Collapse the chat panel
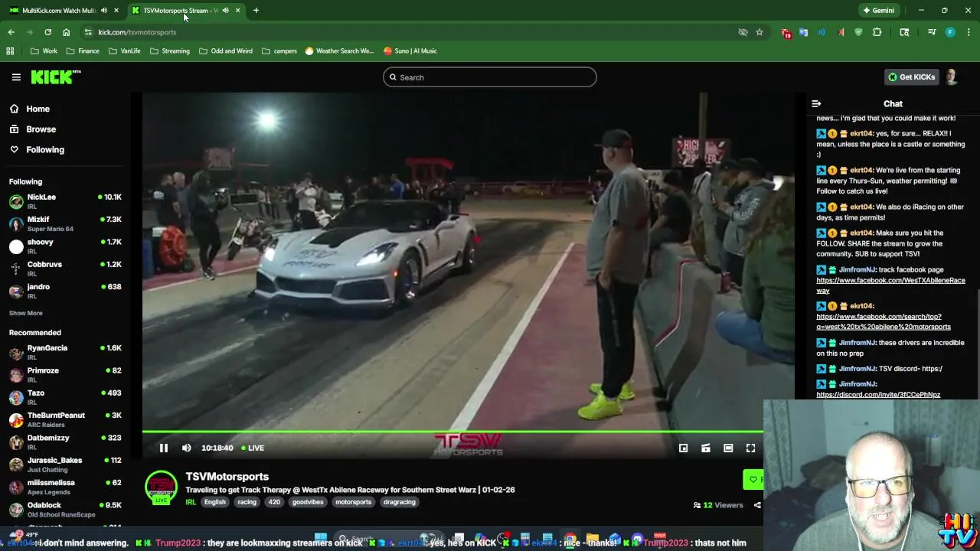The width and height of the screenshot is (980, 551). point(816,103)
